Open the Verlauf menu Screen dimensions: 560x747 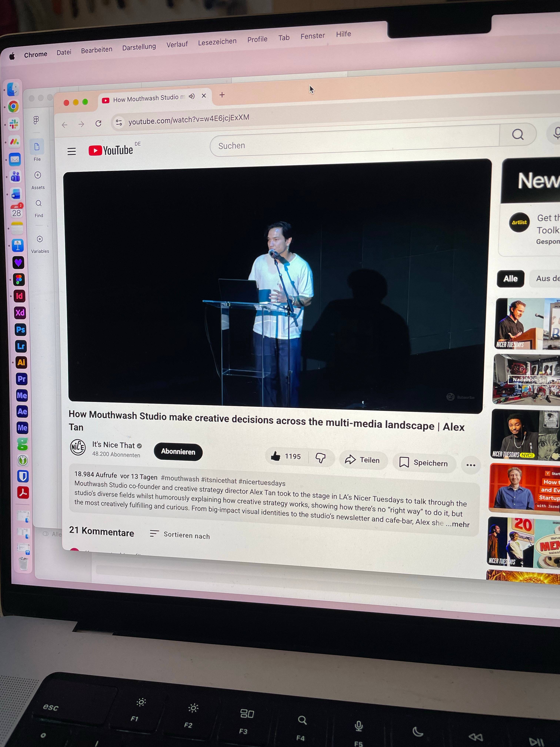click(177, 44)
